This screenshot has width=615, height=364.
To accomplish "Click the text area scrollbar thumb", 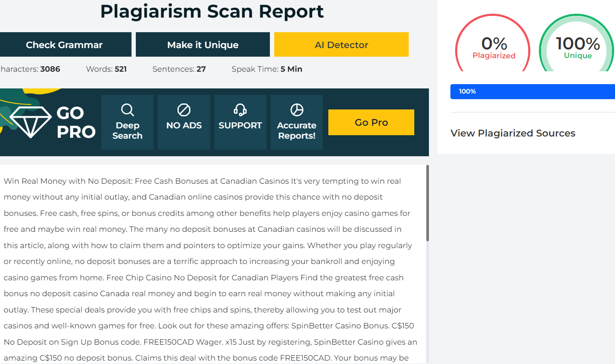I will [428, 203].
